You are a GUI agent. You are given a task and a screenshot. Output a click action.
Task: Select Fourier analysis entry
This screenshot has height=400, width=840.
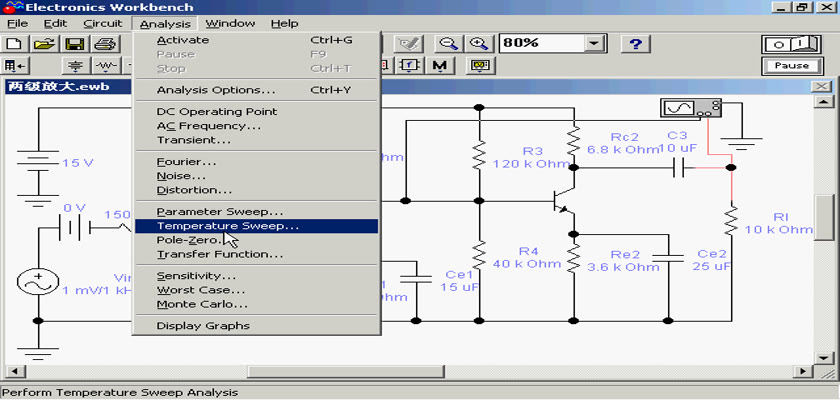(x=257, y=162)
